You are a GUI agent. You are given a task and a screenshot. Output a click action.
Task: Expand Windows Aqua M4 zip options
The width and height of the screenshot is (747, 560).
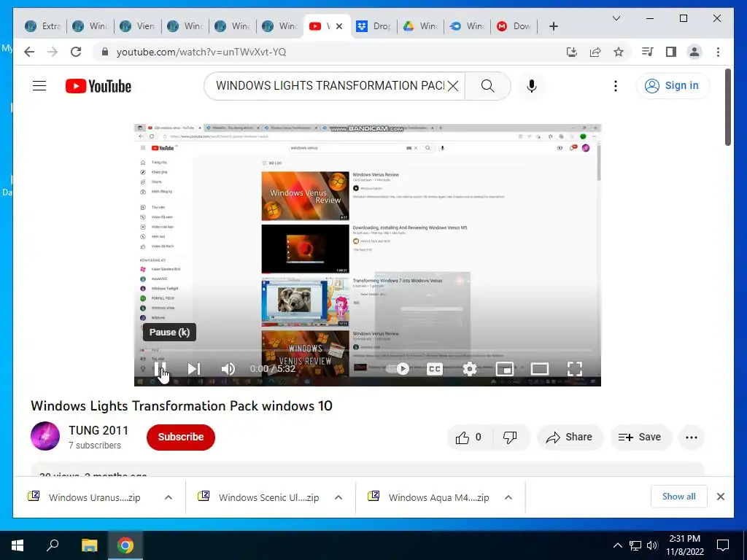(508, 497)
